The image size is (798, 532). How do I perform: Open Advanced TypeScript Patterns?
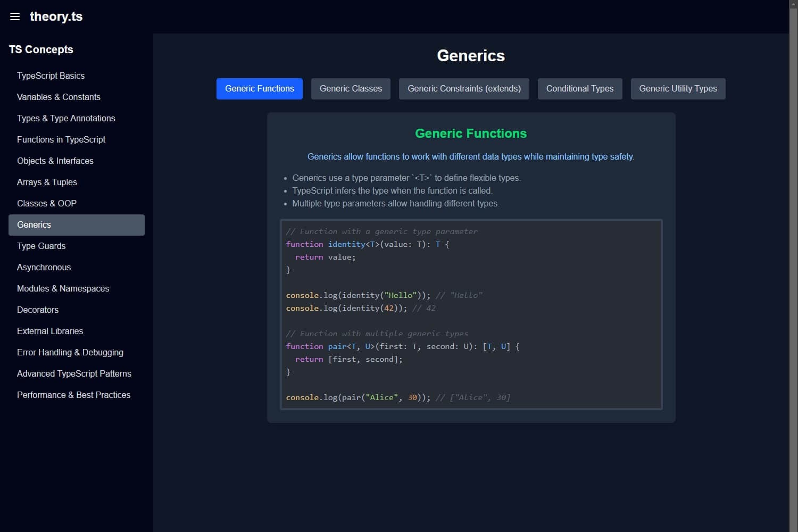click(x=77, y=374)
